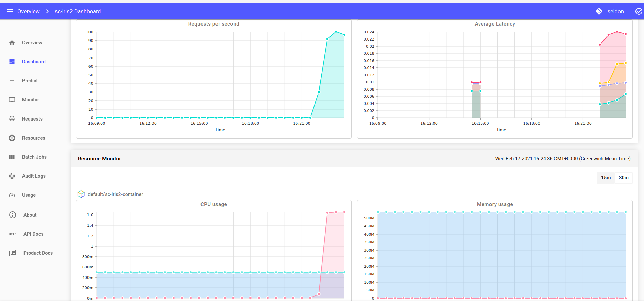
Task: Click the breadcrumb chevron arrow
Action: coord(47,11)
